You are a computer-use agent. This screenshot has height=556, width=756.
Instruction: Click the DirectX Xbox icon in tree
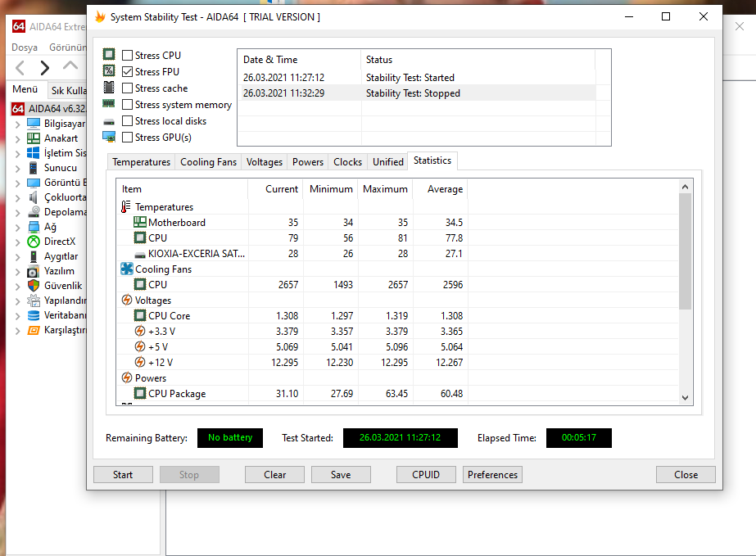(x=34, y=241)
